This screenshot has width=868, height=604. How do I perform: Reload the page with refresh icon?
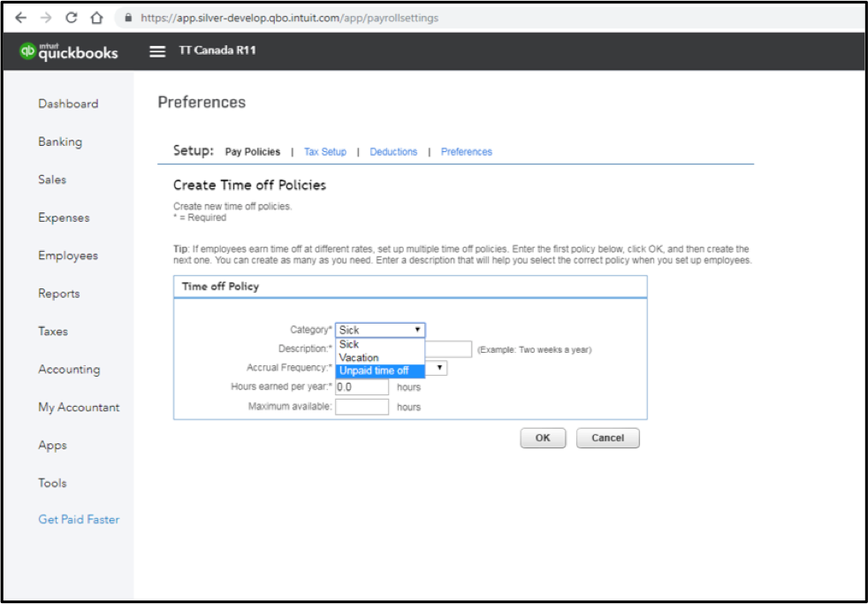click(x=71, y=18)
